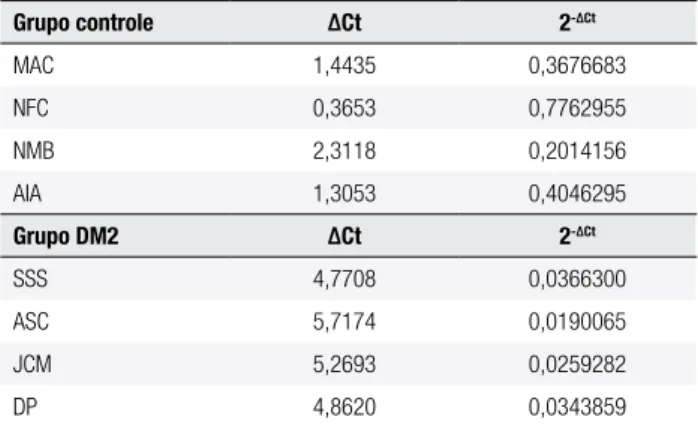The width and height of the screenshot is (698, 426).
Task: Click the AIA row label
Action: pyautogui.click(x=27, y=194)
